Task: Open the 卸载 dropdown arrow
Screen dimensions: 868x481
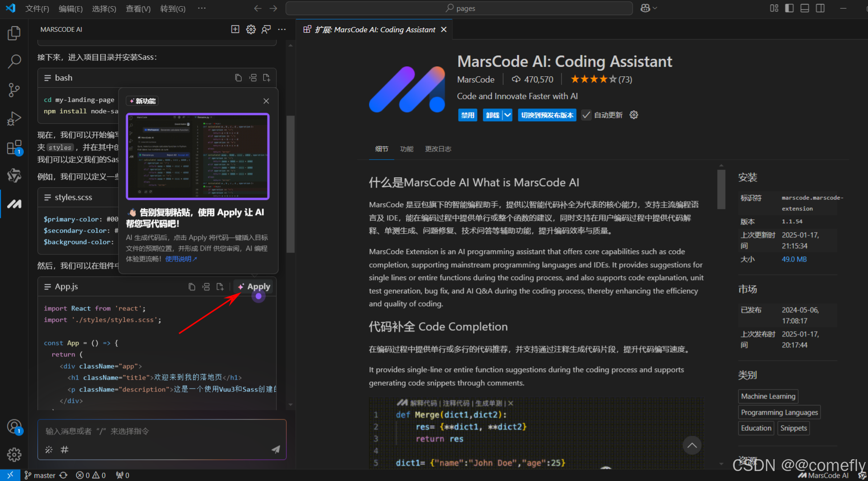Action: [508, 115]
